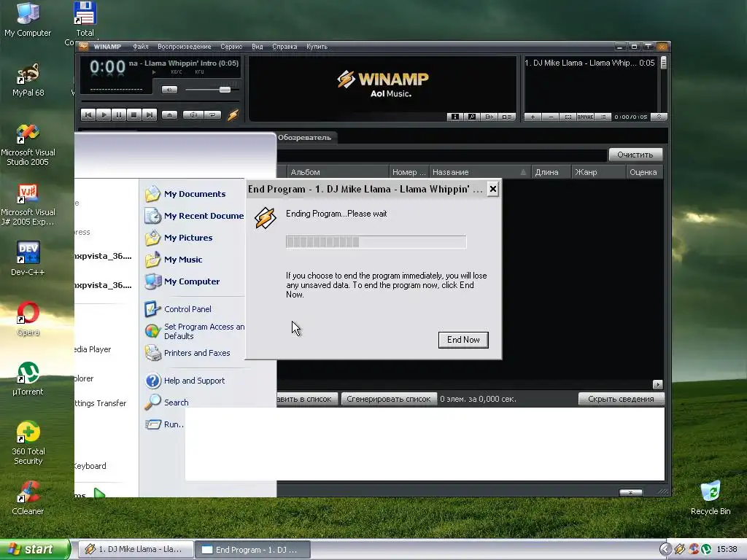Start playback with Winamp's Play button
This screenshot has width=747, height=560.
(x=104, y=114)
